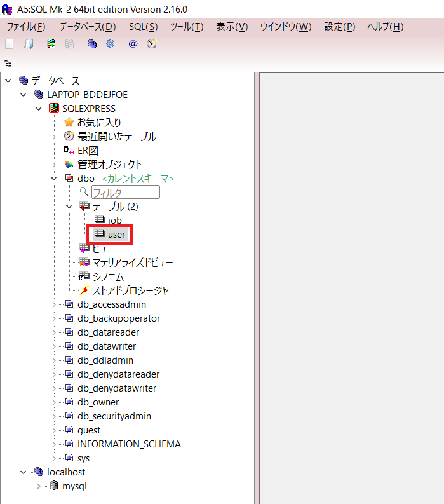Click the データベース root database icon
The width and height of the screenshot is (444, 504).
[24, 80]
